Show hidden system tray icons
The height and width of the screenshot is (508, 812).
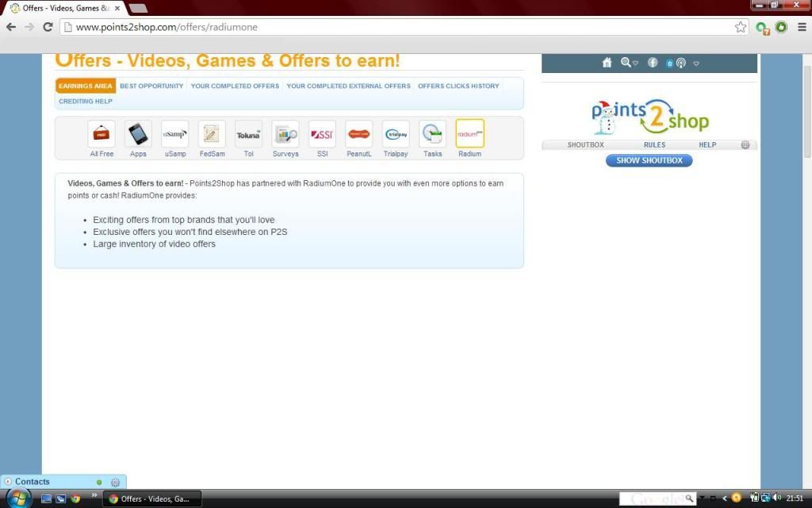725,498
